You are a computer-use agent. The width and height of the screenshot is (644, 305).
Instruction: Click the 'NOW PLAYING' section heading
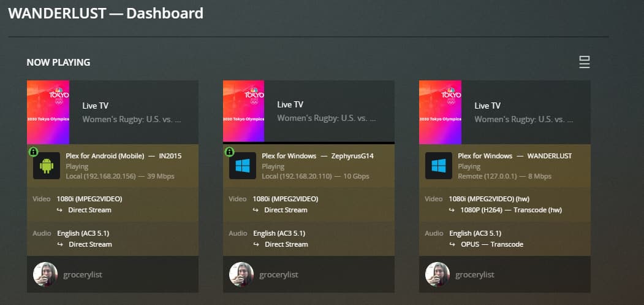(x=58, y=63)
